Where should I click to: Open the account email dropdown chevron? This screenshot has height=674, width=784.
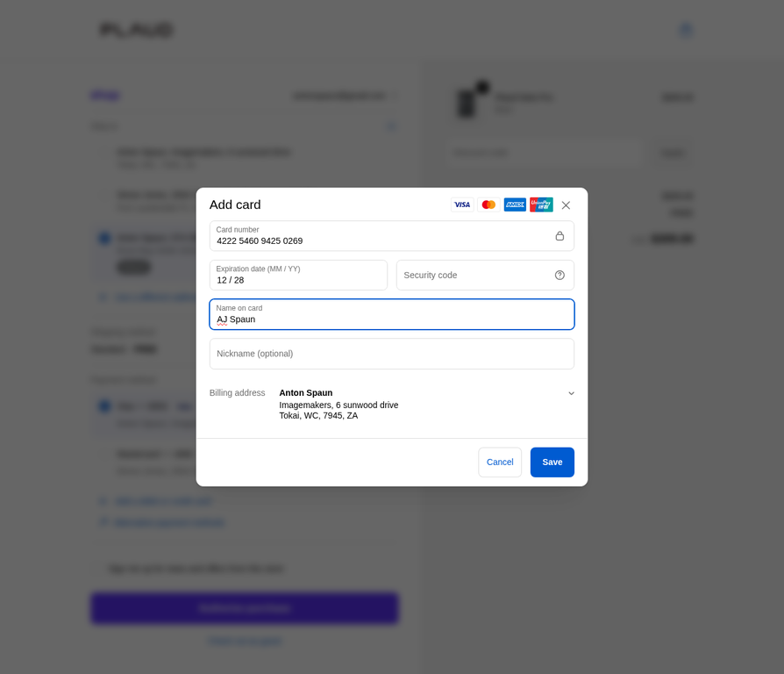tap(396, 97)
